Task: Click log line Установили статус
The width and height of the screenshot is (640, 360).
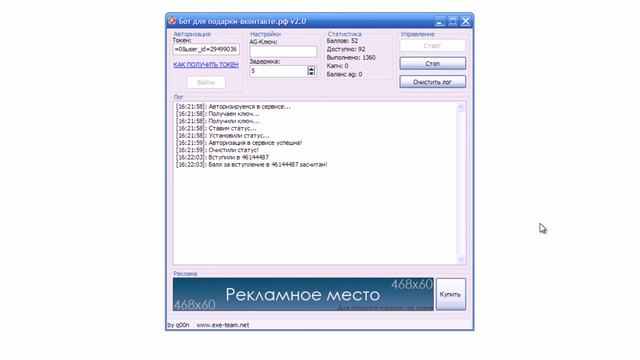Action: [x=222, y=136]
